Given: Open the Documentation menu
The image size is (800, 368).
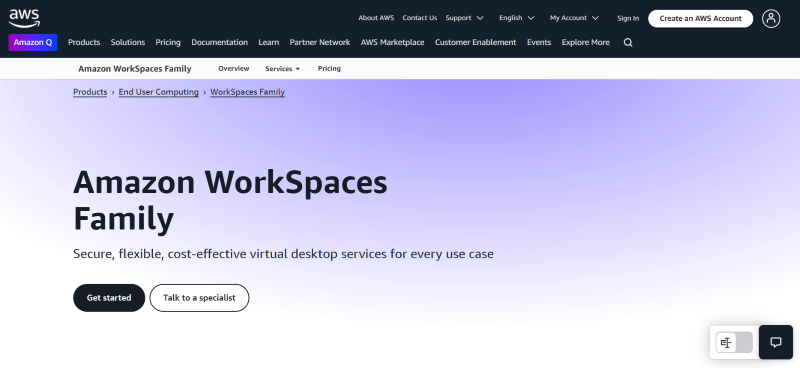Looking at the screenshot, I should [219, 42].
